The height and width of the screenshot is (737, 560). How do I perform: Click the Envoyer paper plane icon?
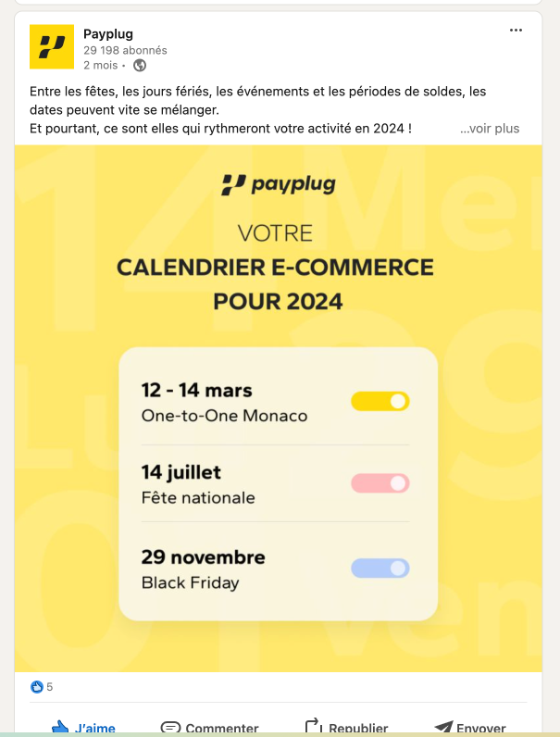click(x=443, y=727)
